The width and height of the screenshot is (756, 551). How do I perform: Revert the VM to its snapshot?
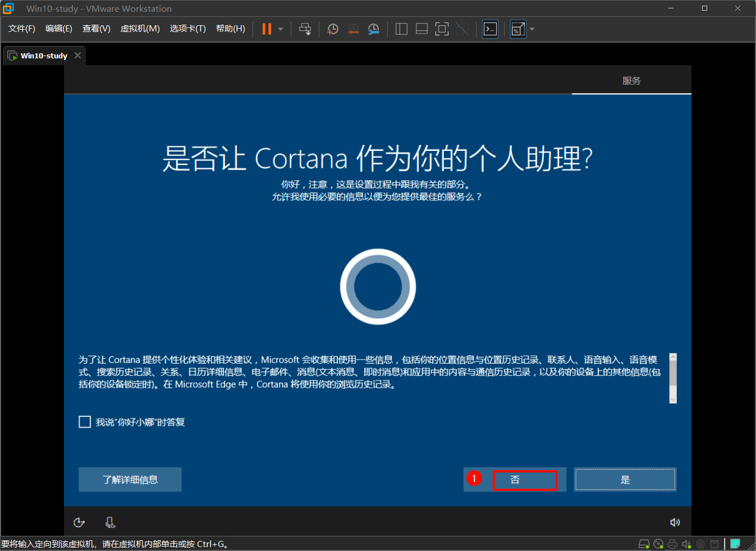(353, 29)
